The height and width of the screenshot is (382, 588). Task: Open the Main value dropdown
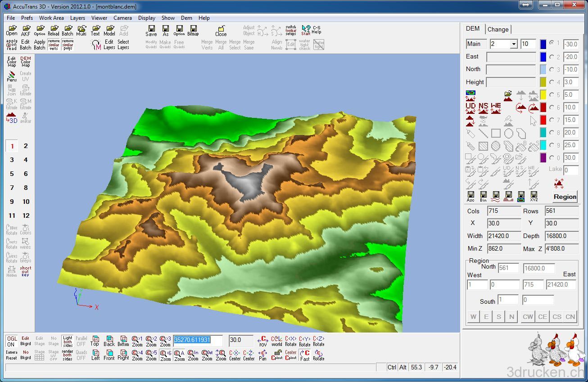pos(514,44)
